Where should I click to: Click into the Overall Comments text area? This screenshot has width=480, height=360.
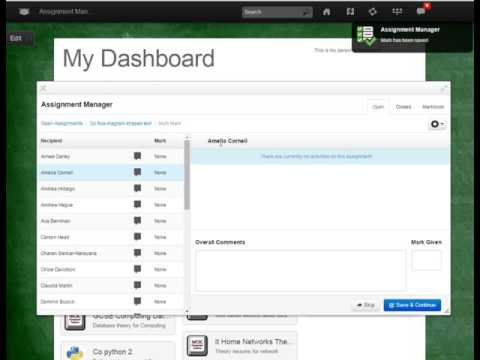pos(301,270)
